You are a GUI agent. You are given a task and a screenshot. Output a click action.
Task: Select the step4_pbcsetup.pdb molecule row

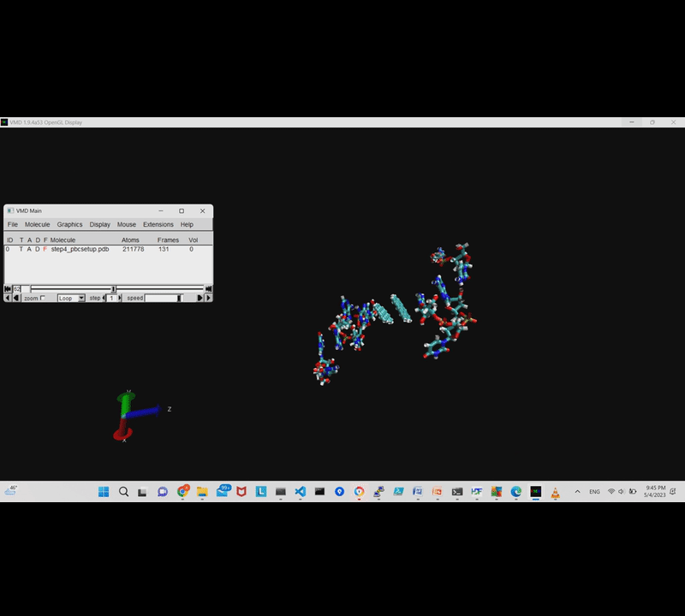79,249
